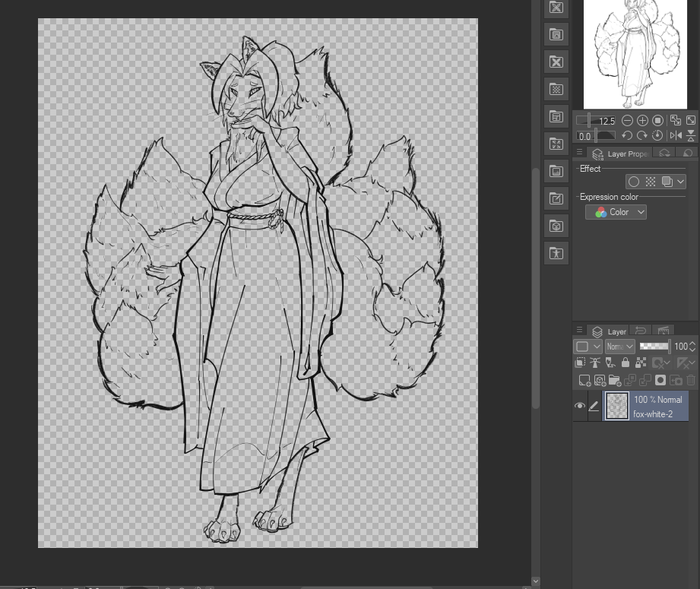Hide the fox-white-2 layer with eye icon

(580, 407)
